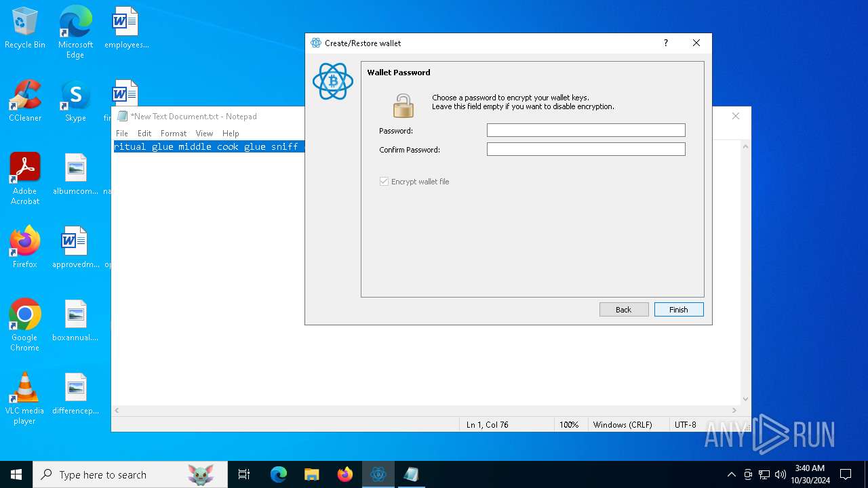The width and height of the screenshot is (868, 488).
Task: Click 'Windows (CRLF)' in status bar
Action: tap(623, 425)
